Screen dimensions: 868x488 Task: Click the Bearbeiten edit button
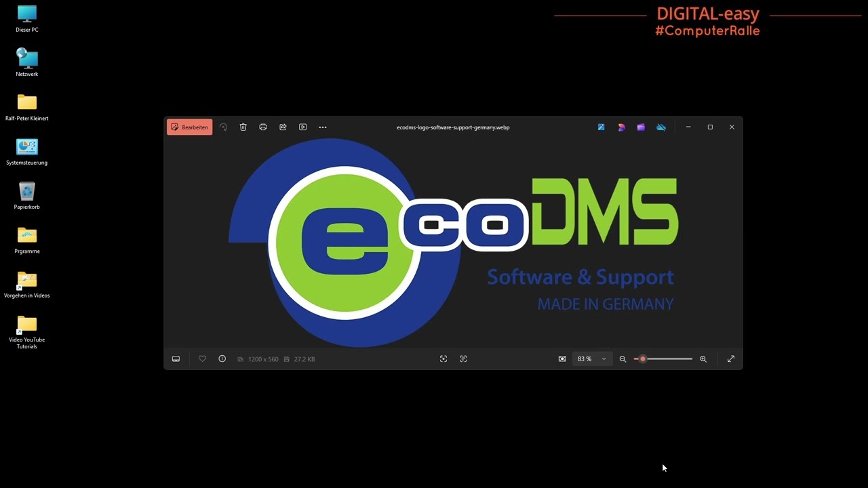pos(190,127)
